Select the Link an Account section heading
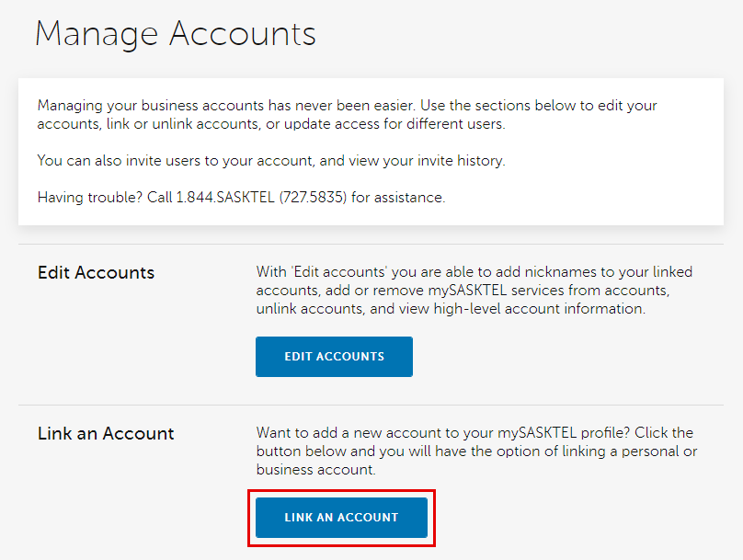Viewport: 743px width, 560px height. point(105,433)
